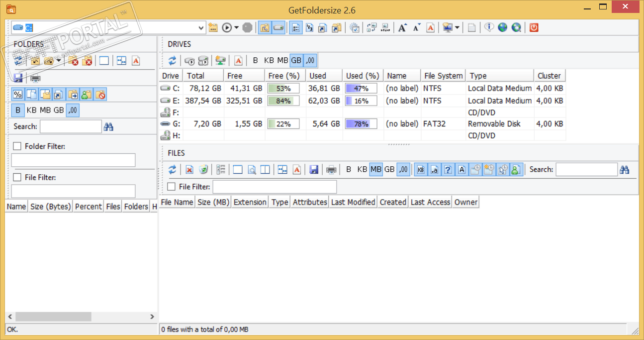Open the scan options arrow next to play
Viewport: 644px width, 340px height.
(x=237, y=28)
